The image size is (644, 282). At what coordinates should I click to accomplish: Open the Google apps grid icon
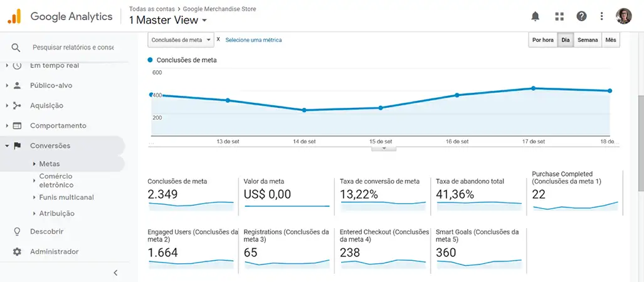pyautogui.click(x=559, y=16)
